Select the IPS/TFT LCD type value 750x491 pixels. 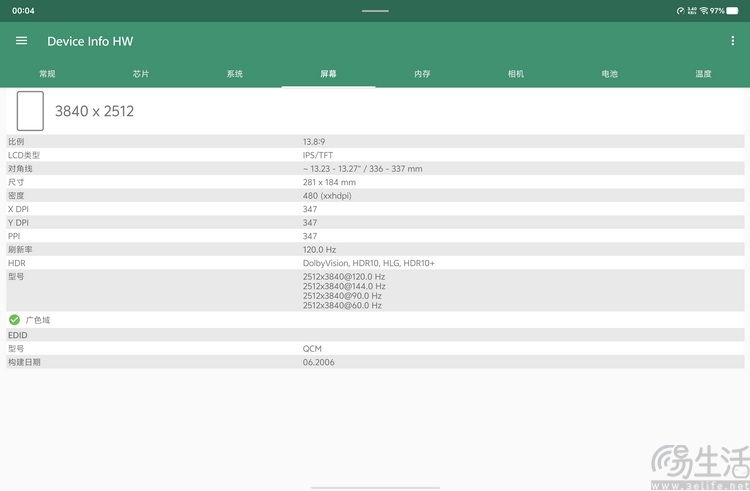pyautogui.click(x=318, y=155)
